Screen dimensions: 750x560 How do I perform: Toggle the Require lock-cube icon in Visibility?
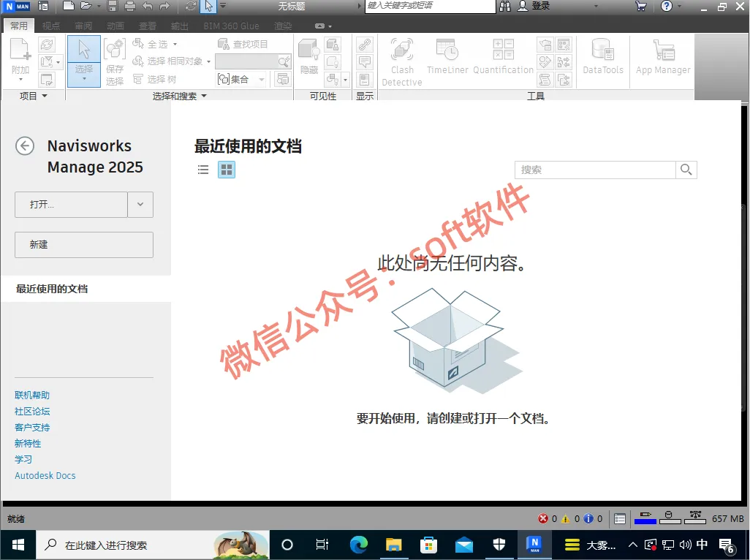[333, 45]
